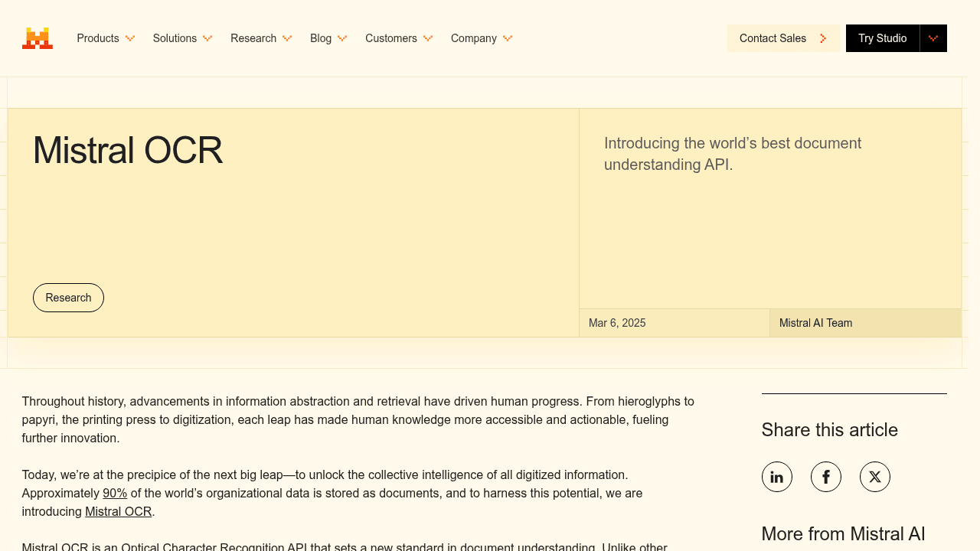Click the Try Studio button
The height and width of the screenshot is (551, 980).
tap(883, 38)
